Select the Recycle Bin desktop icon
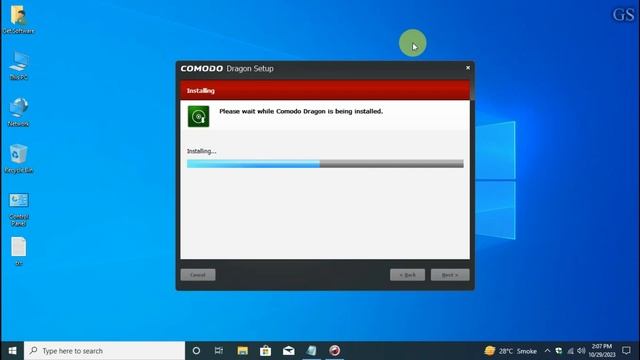 tap(18, 158)
